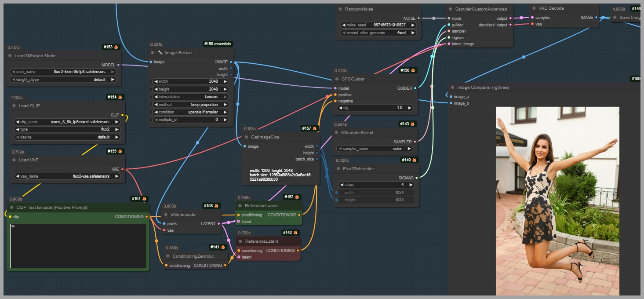Click the wrench icon in Image Resize title
The height and width of the screenshot is (299, 644).
160,53
